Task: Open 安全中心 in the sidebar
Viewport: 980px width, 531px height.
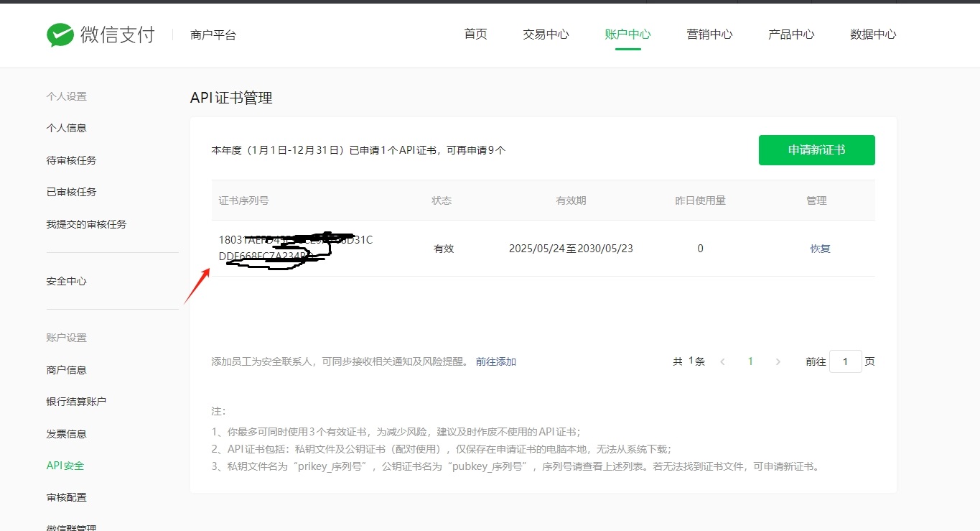Action: coord(66,282)
